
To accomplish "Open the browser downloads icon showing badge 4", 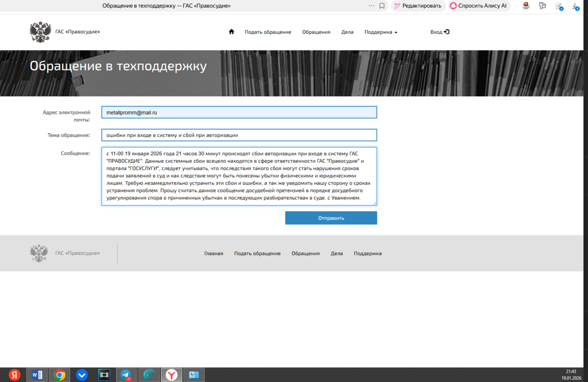I will [576, 6].
